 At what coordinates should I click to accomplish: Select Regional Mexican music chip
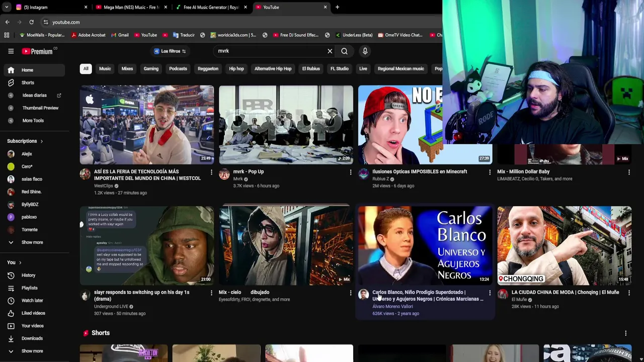click(x=401, y=69)
